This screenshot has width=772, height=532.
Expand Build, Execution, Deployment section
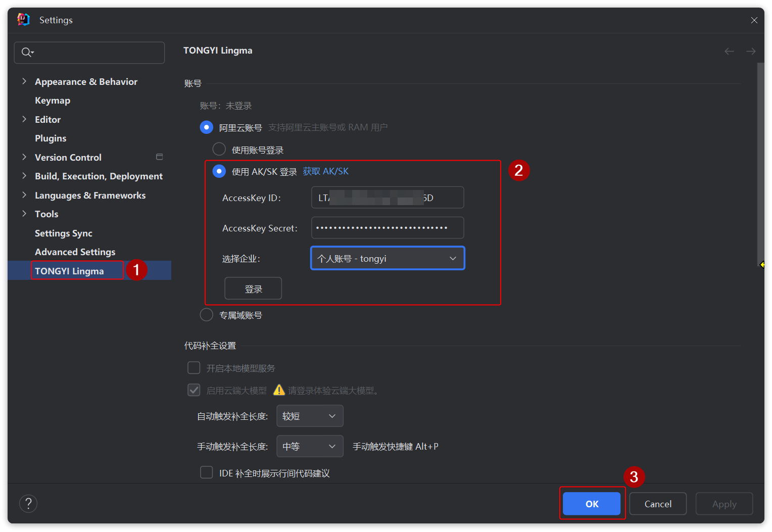click(x=24, y=175)
